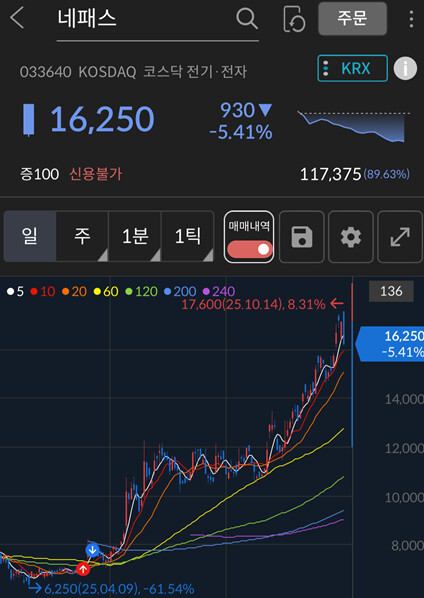The width and height of the screenshot is (424, 598).
Task: Toggle the 120-day moving average legend
Action: click(141, 292)
